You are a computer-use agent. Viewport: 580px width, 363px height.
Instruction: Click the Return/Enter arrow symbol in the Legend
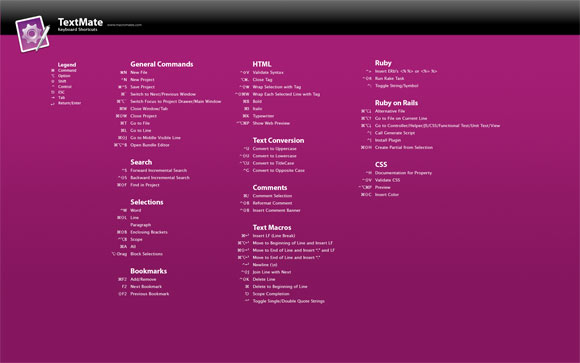(53, 103)
